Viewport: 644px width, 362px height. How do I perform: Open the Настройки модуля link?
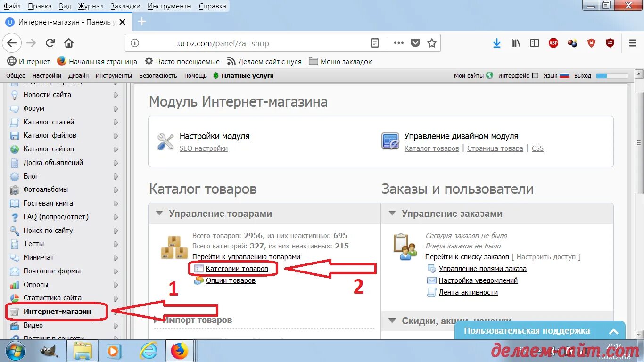[215, 136]
